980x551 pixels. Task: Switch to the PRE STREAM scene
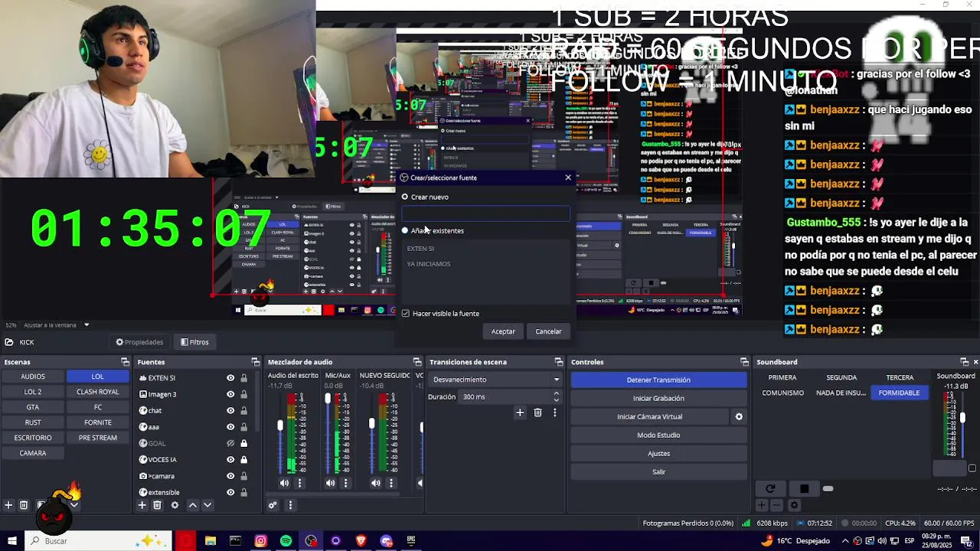coord(97,438)
